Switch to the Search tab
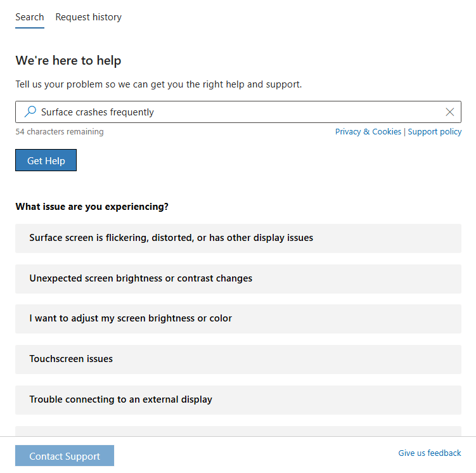 (x=30, y=17)
